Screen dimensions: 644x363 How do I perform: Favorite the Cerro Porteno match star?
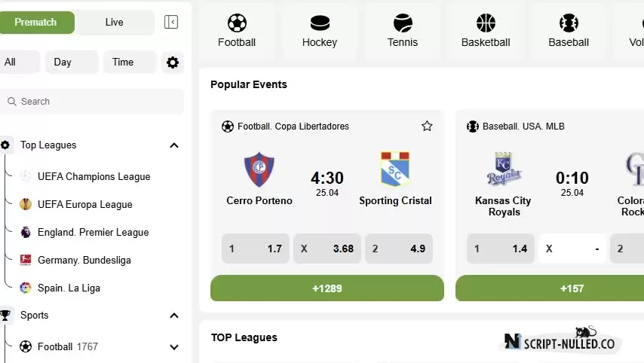pos(427,126)
